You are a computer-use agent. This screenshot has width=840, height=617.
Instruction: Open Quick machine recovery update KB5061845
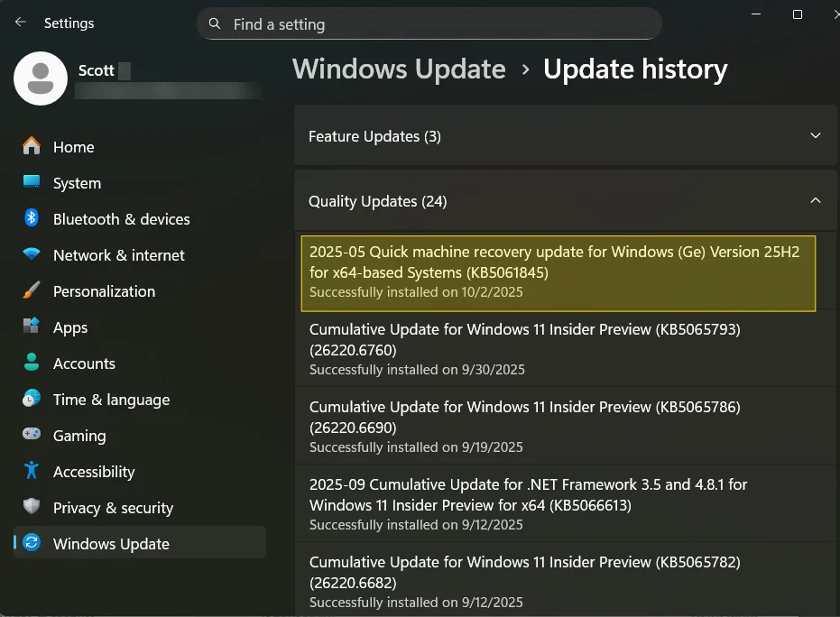click(558, 273)
